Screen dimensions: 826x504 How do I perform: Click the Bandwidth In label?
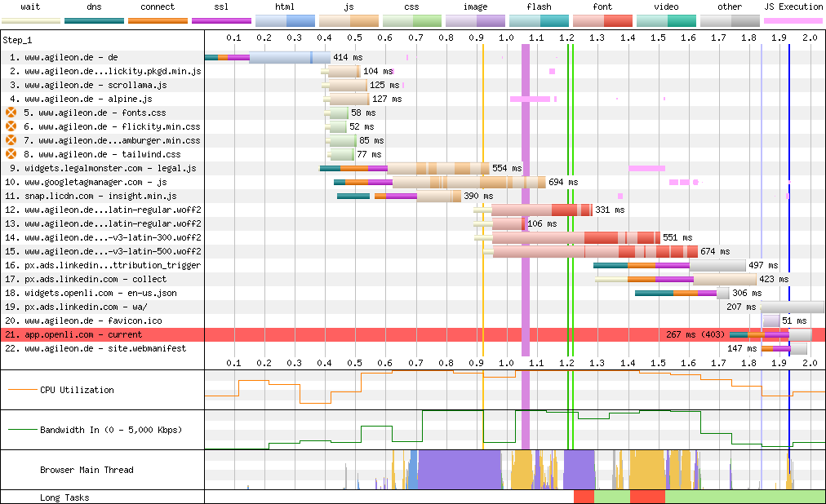pyautogui.click(x=111, y=430)
